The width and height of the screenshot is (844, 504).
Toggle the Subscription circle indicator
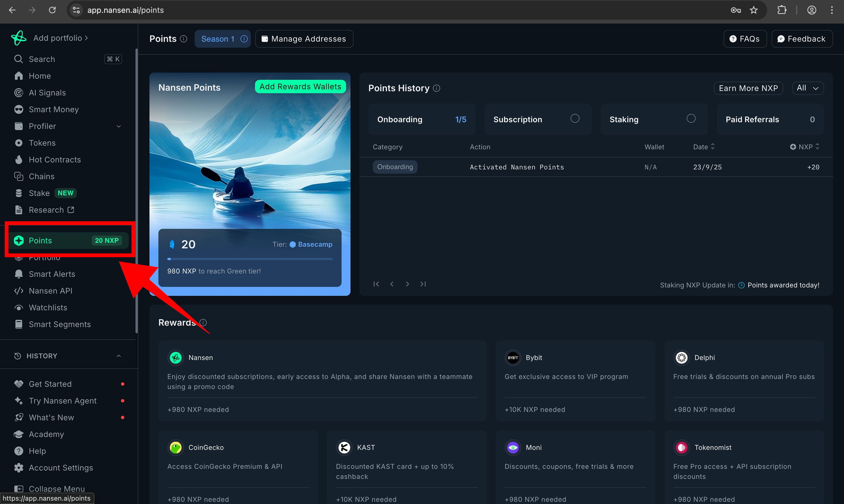[575, 118]
